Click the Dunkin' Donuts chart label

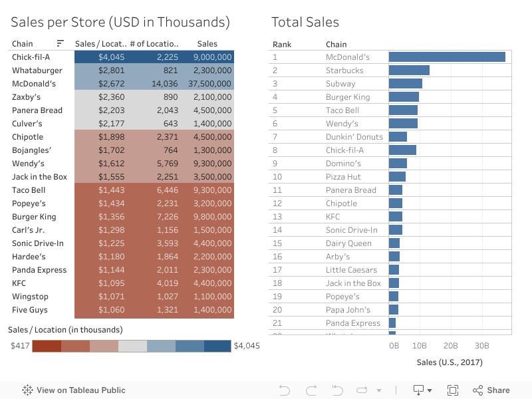[x=354, y=137]
